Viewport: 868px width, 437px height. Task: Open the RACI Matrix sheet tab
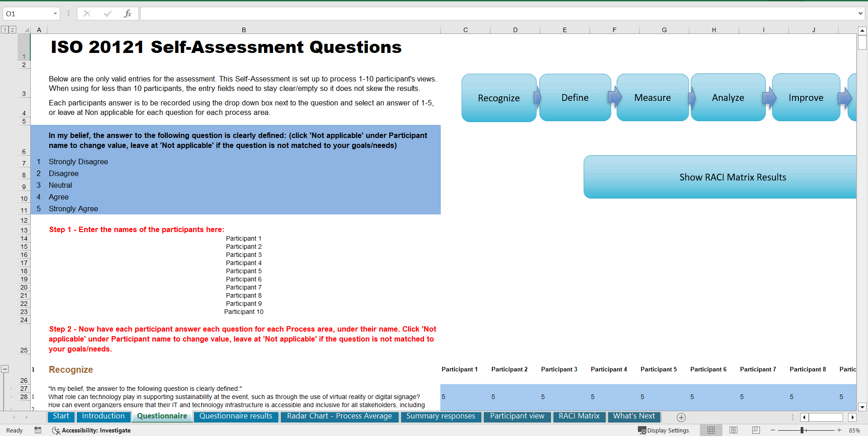(579, 416)
